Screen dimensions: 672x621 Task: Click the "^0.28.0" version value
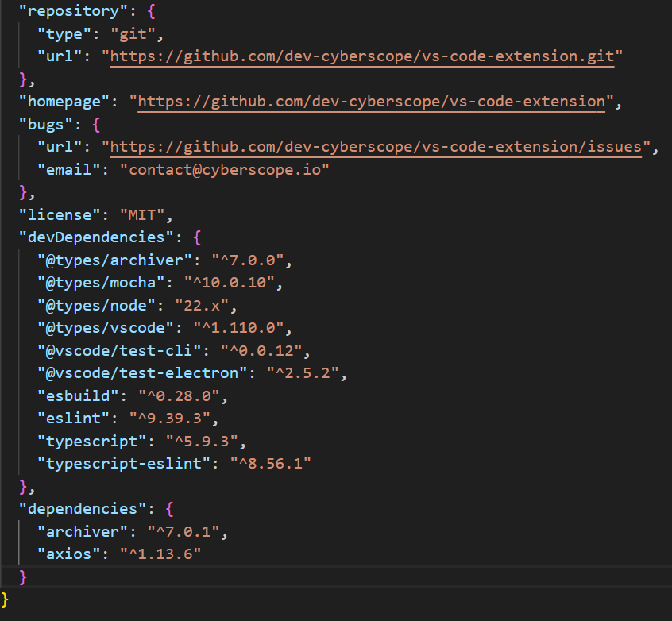coord(179,396)
